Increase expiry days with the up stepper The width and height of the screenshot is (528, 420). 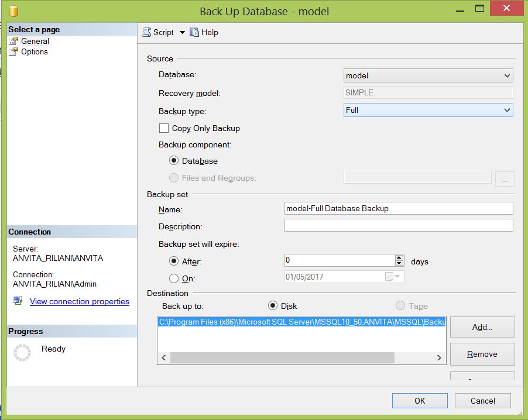click(398, 258)
